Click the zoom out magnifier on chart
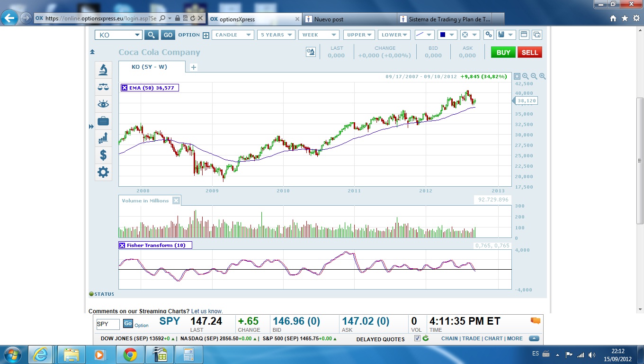 [x=534, y=76]
